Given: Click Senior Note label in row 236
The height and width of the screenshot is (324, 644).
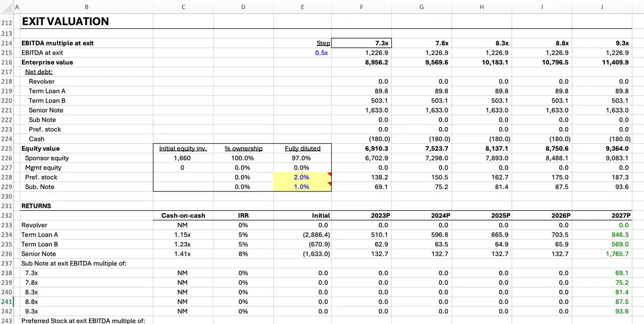Looking at the screenshot, I should [39, 254].
